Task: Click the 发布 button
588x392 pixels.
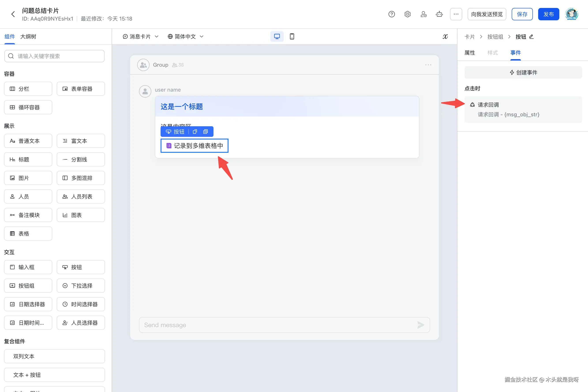Action: click(548, 14)
